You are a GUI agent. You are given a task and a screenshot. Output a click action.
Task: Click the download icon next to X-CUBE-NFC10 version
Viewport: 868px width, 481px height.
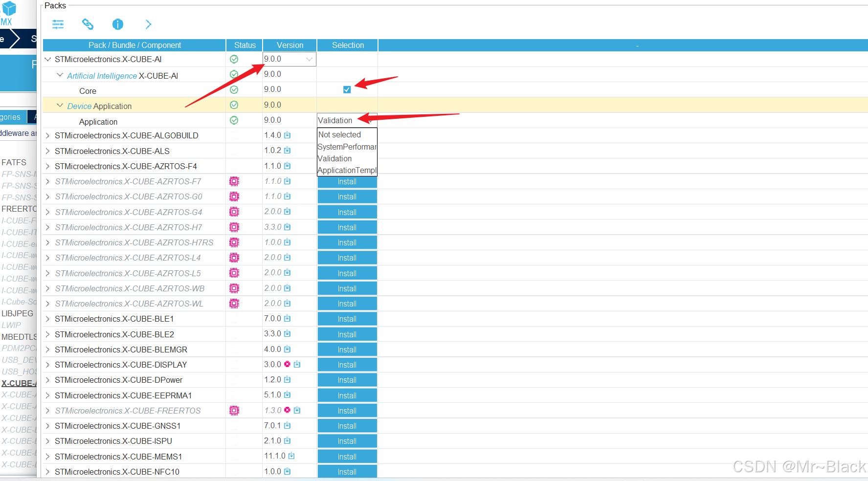[x=288, y=471]
